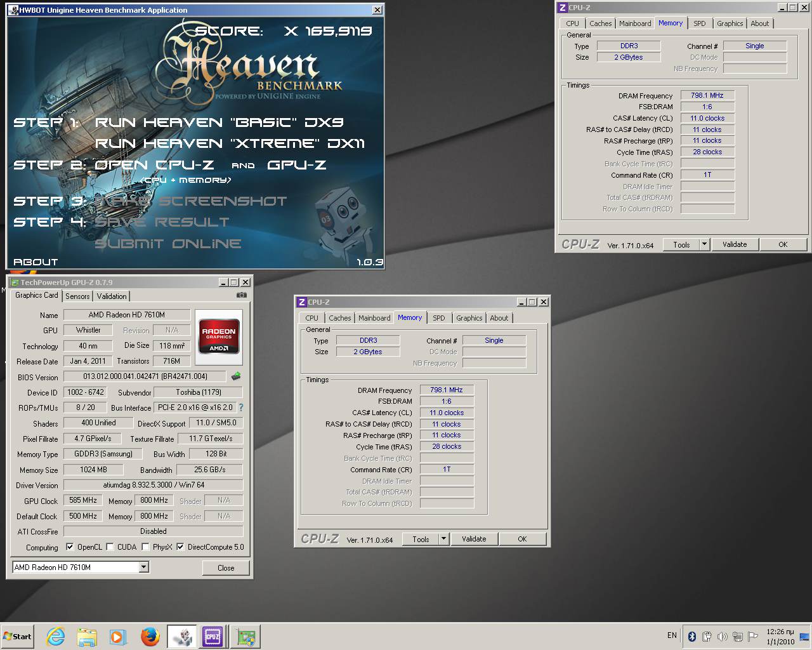Open the SPD tab in center CPU-Z window
812x650 pixels.
pos(439,318)
